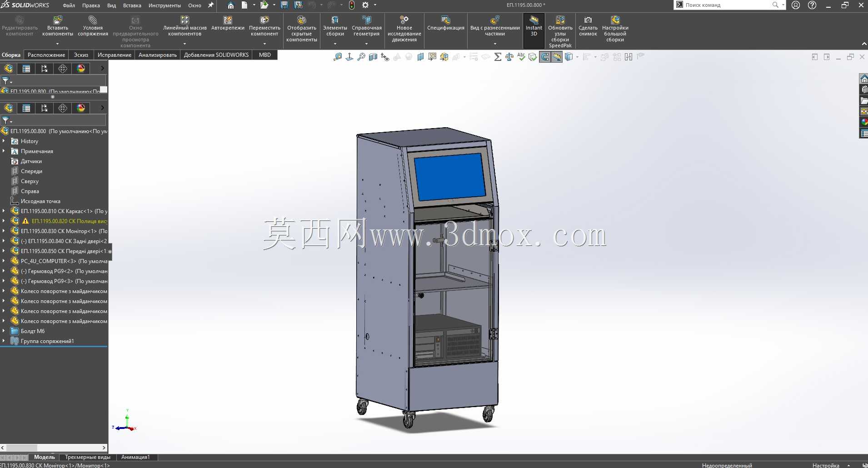Open Элементы сборки features

tap(335, 26)
